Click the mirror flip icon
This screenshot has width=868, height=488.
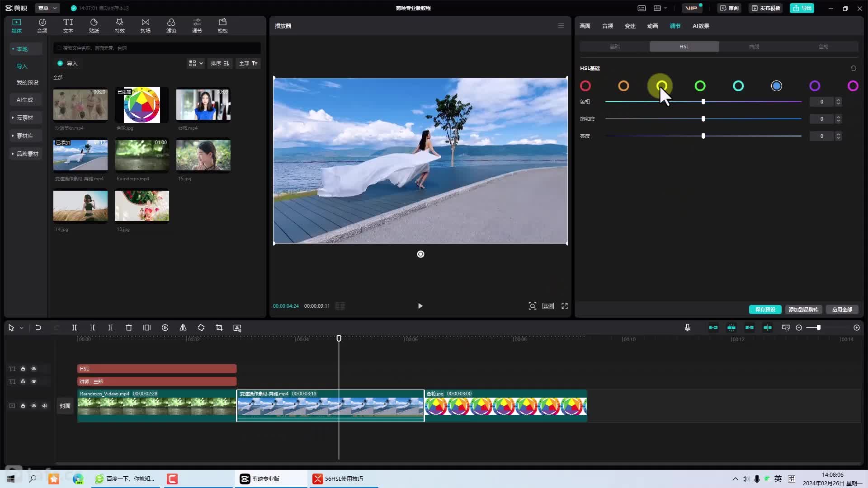(x=183, y=328)
